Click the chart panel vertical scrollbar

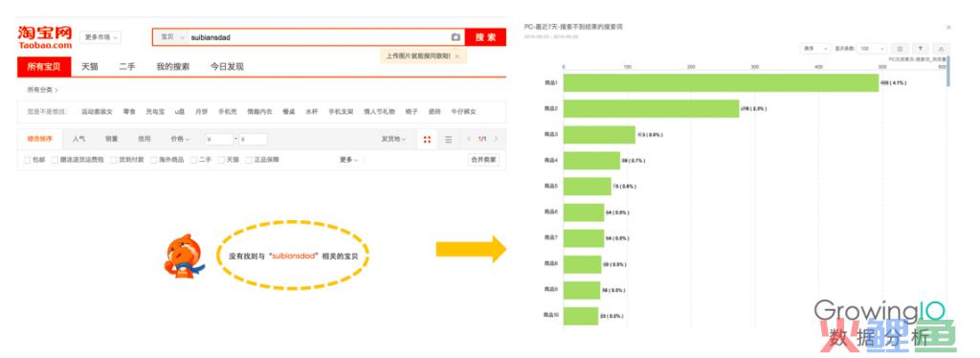tap(948, 71)
